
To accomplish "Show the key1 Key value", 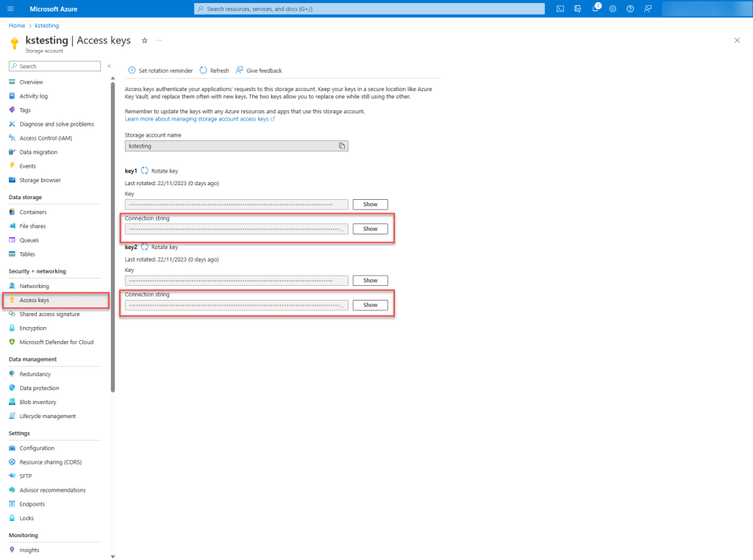I will click(x=370, y=204).
